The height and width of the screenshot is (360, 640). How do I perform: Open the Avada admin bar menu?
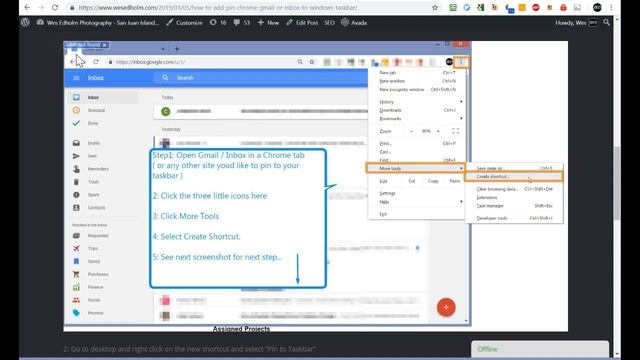(354, 23)
